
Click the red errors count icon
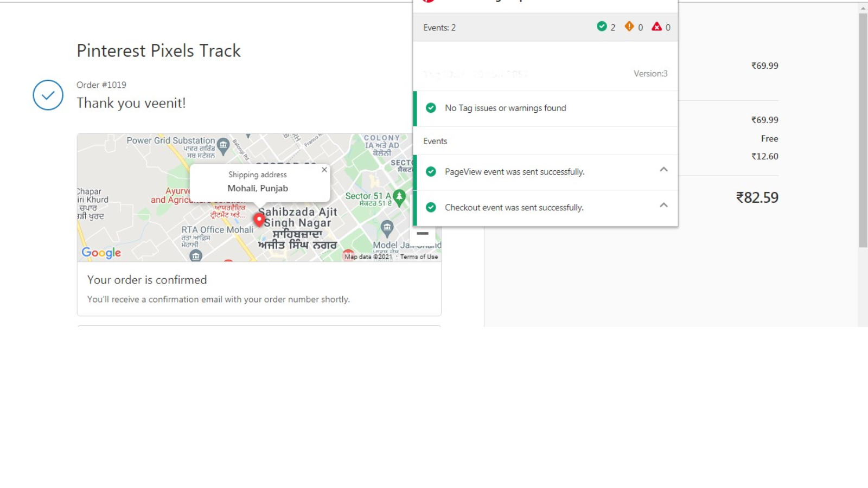(656, 27)
